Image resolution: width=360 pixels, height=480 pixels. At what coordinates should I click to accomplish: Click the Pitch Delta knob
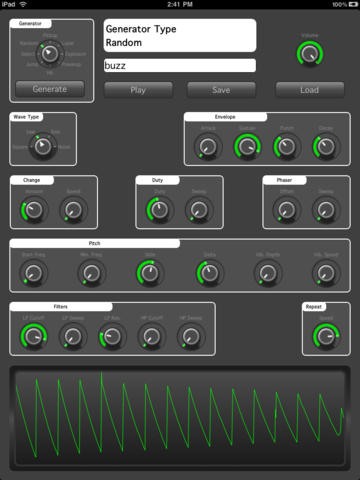click(209, 273)
